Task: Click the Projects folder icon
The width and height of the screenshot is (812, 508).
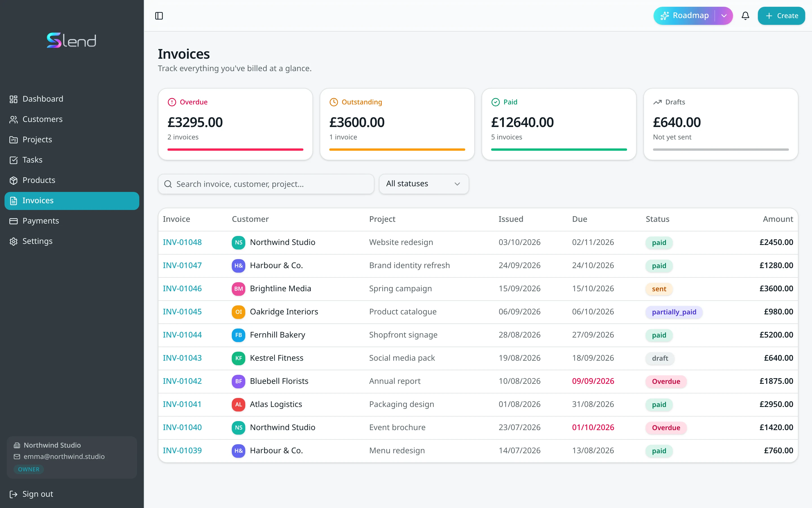Action: tap(14, 140)
